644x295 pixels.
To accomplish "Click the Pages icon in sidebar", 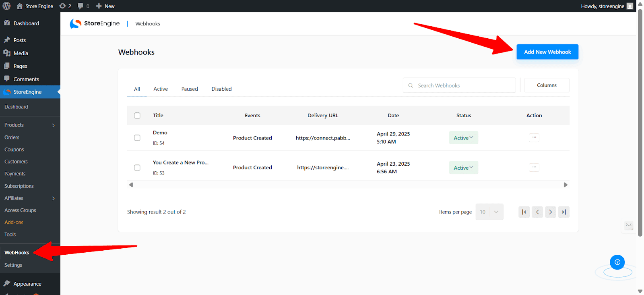I will click(7, 66).
